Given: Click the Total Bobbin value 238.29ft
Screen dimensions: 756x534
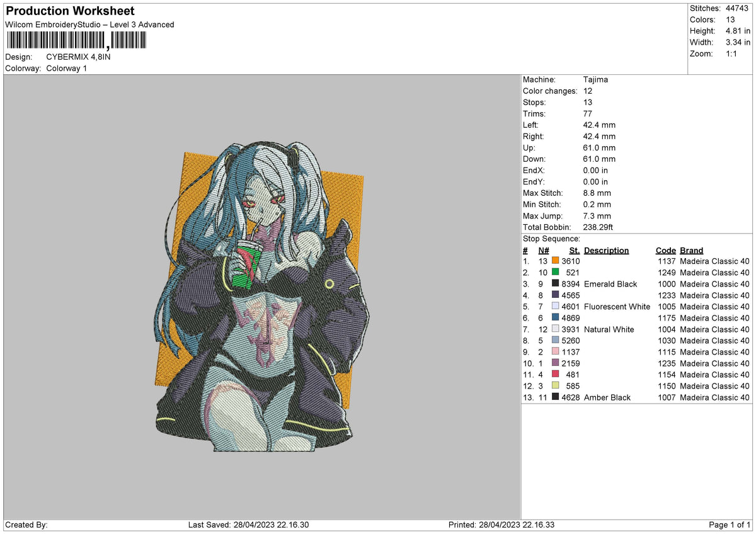Looking at the screenshot, I should pos(599,227).
